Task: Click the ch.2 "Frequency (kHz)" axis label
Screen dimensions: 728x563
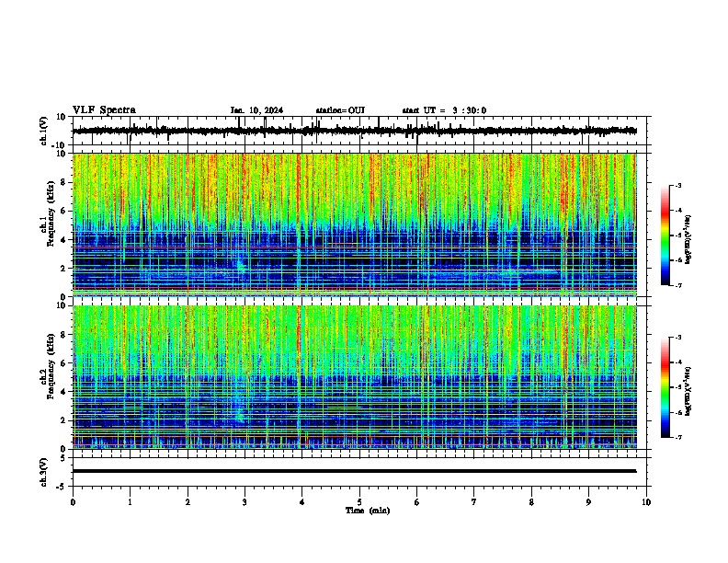Action: [51, 366]
